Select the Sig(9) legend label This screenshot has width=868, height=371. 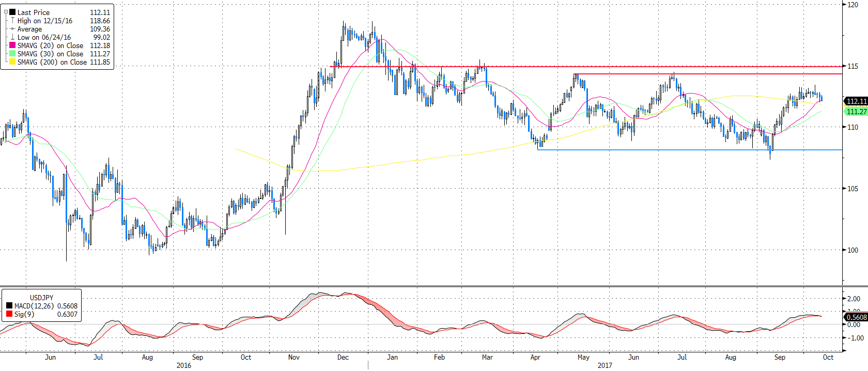click(24, 314)
